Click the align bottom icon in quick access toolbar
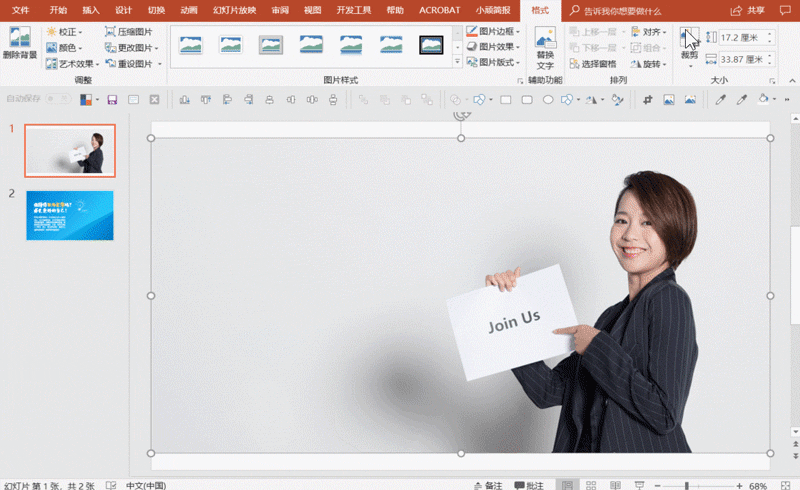Screen dimensions: 800x490 click(185, 100)
